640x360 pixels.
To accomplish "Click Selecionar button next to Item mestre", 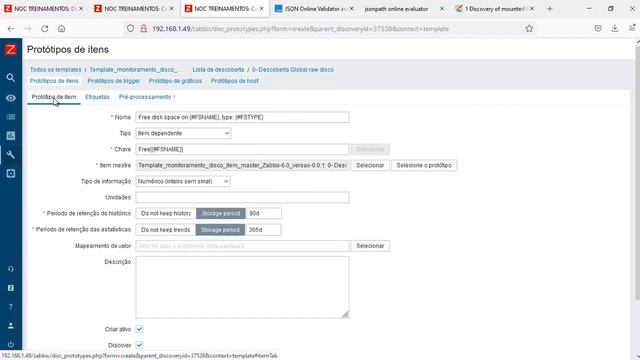I will tap(370, 165).
